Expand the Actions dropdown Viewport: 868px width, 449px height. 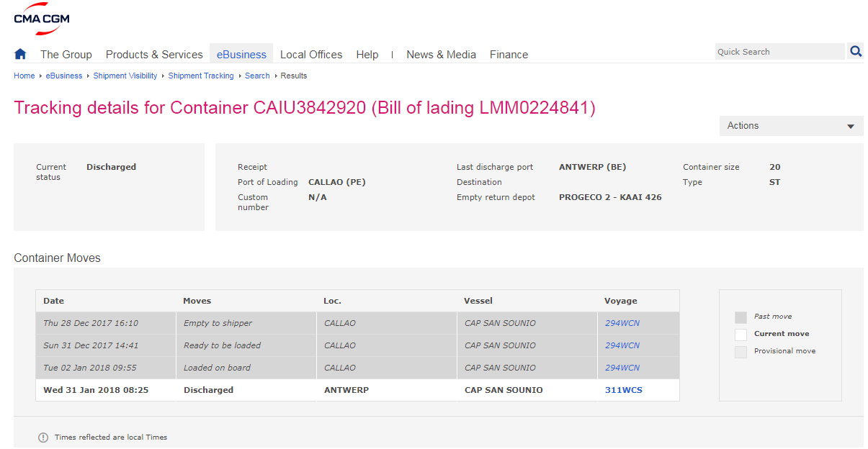(x=791, y=126)
